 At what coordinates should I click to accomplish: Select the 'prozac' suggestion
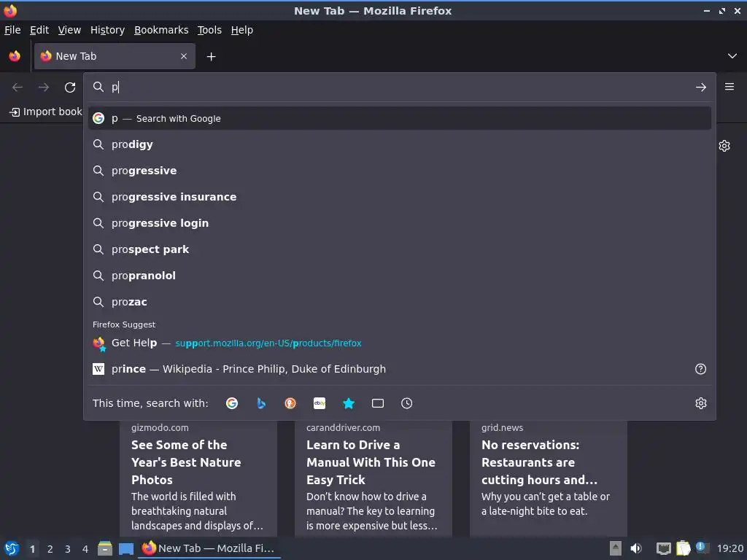click(x=400, y=301)
